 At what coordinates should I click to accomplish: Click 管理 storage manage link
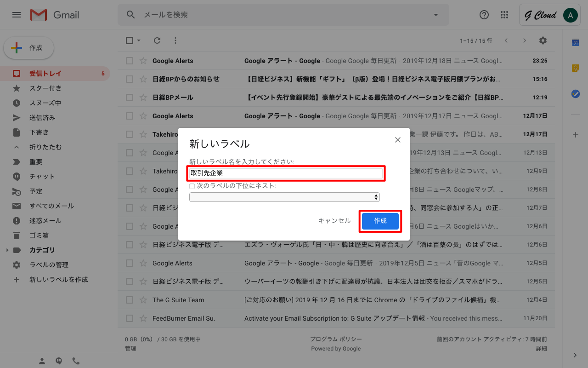(x=130, y=349)
